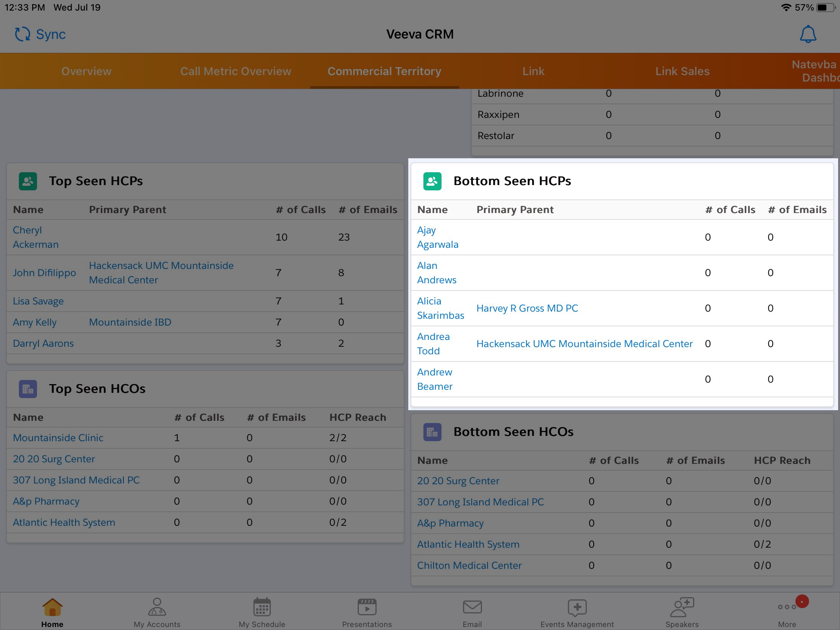The height and width of the screenshot is (630, 840).
Task: Open the Presentations icon
Action: [367, 607]
